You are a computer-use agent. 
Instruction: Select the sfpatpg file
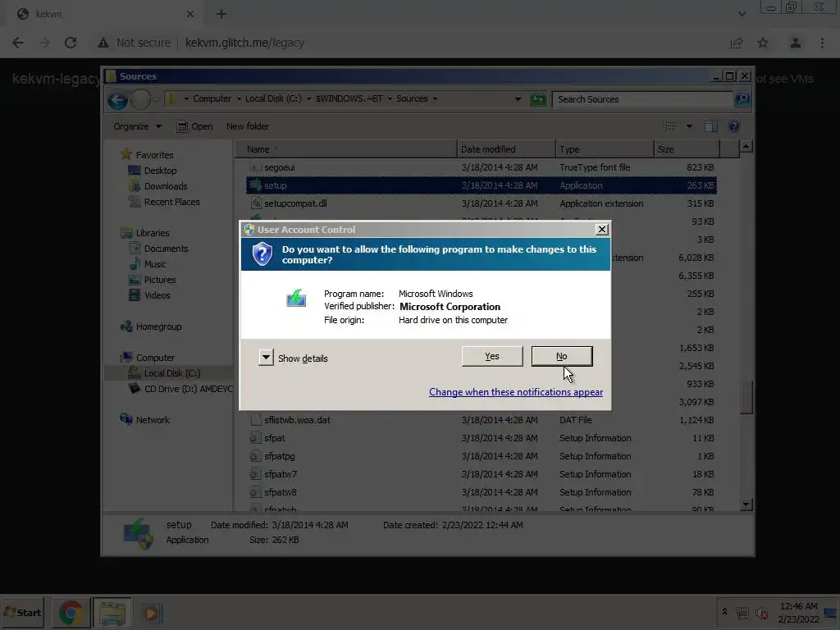click(x=482, y=456)
